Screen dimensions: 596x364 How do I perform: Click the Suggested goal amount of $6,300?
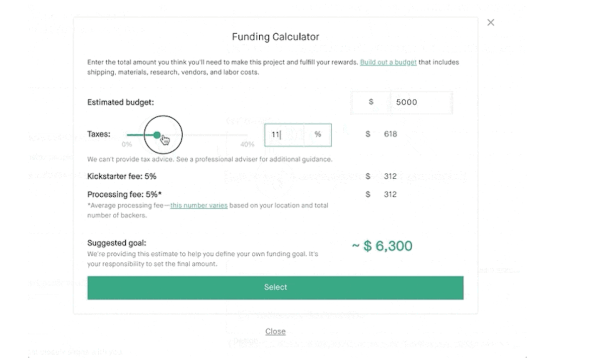tap(381, 245)
